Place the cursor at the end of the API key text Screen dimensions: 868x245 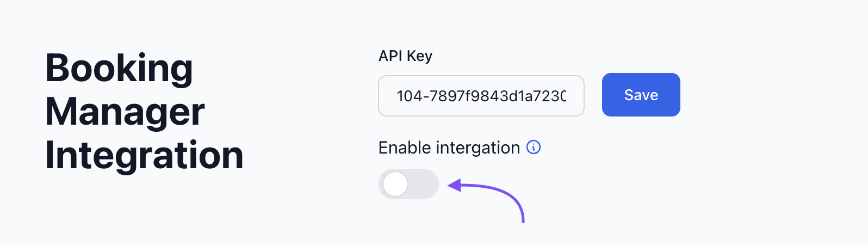(x=566, y=96)
